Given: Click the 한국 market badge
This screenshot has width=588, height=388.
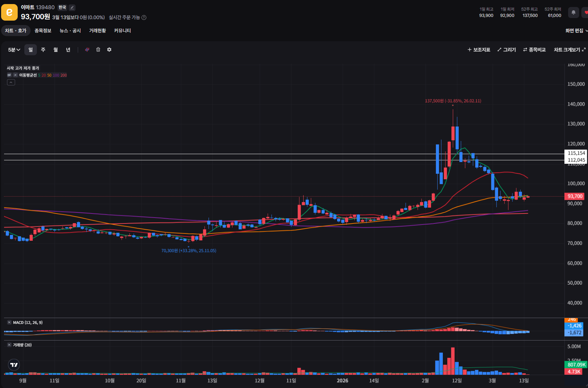Looking at the screenshot, I should [x=62, y=7].
